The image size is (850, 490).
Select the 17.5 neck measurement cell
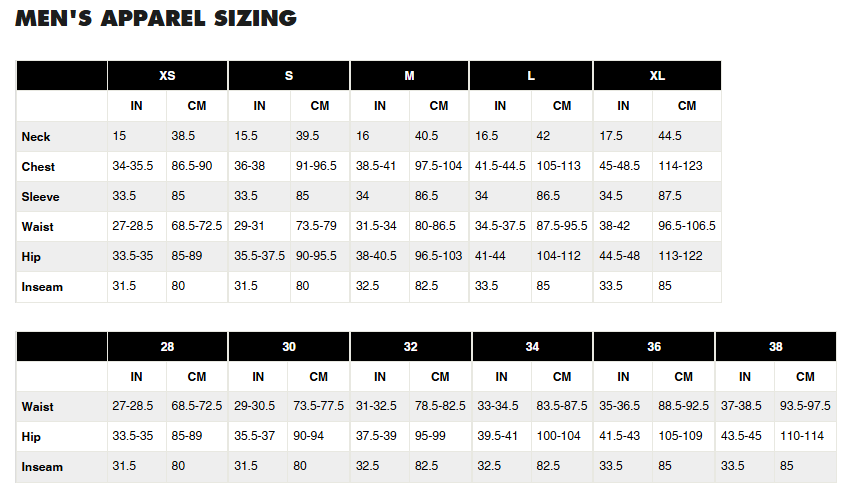pos(611,137)
